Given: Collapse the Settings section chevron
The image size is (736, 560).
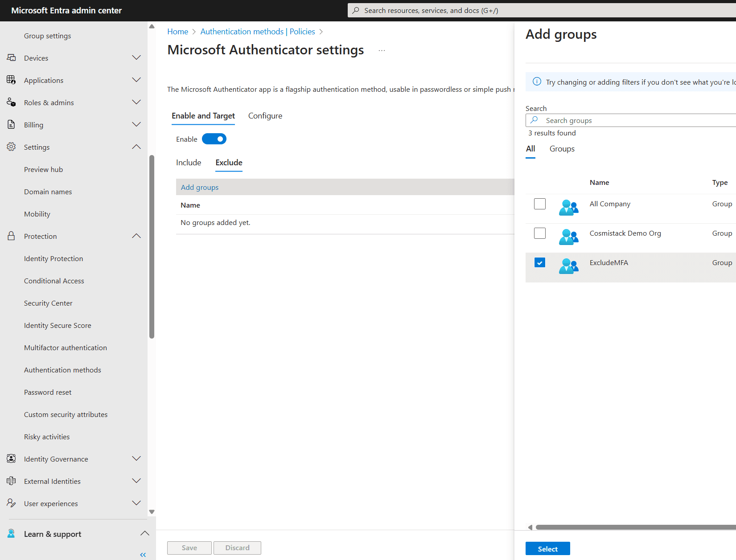Looking at the screenshot, I should click(136, 147).
